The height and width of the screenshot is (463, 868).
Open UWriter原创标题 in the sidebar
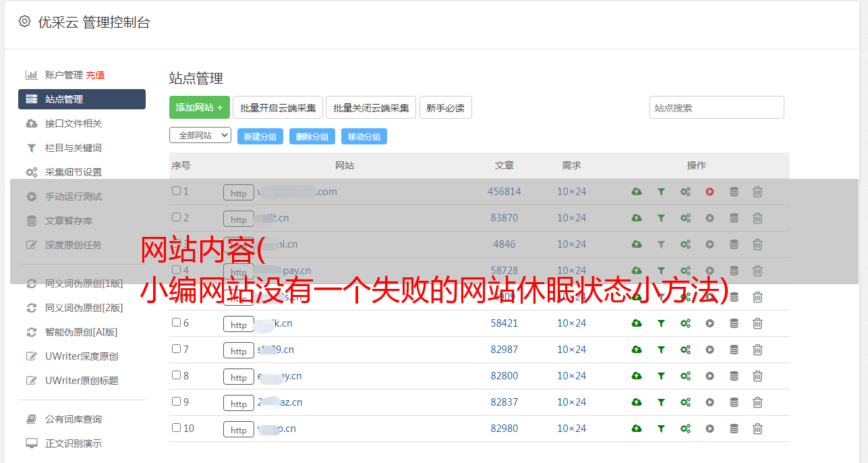pyautogui.click(x=82, y=381)
